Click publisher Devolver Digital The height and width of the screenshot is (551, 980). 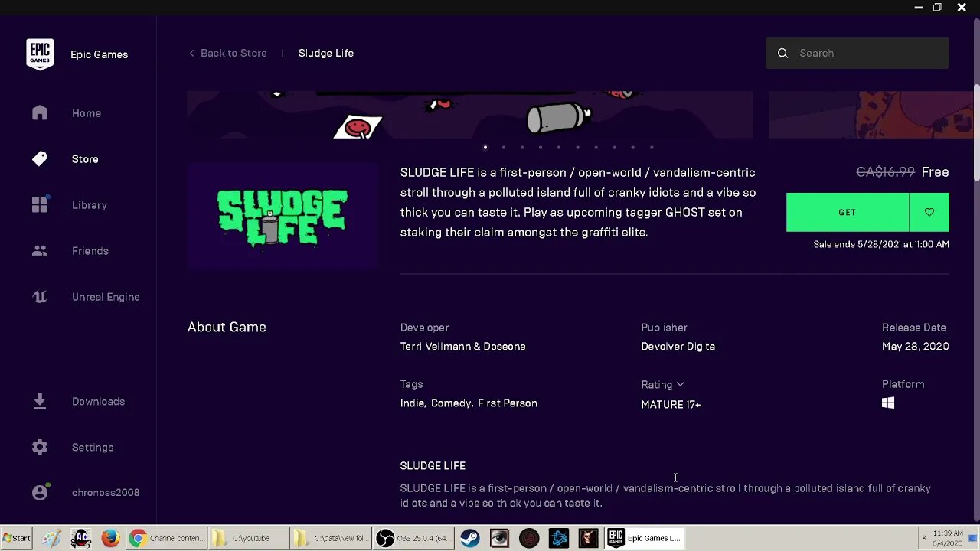pos(679,347)
